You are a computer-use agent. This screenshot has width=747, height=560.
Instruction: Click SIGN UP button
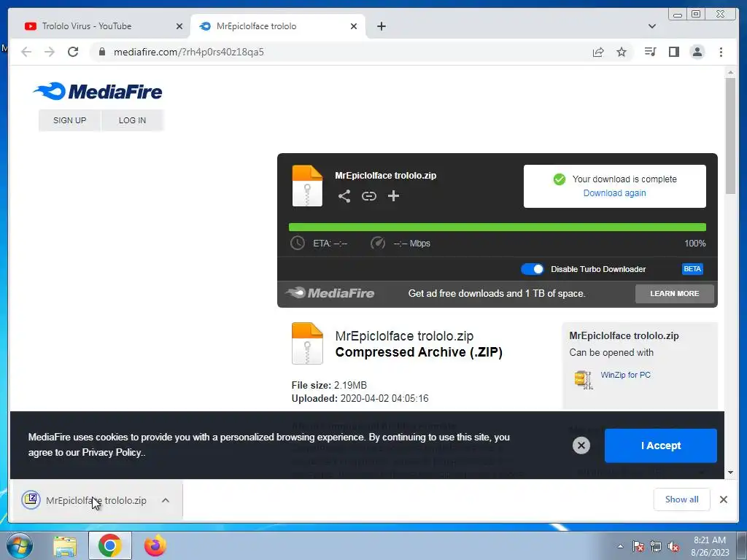click(x=69, y=120)
